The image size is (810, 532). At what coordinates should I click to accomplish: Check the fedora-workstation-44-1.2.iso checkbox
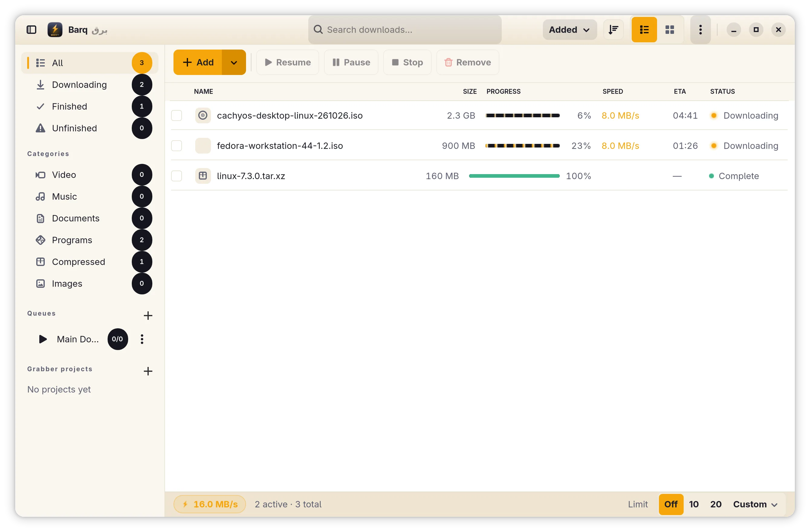[176, 146]
